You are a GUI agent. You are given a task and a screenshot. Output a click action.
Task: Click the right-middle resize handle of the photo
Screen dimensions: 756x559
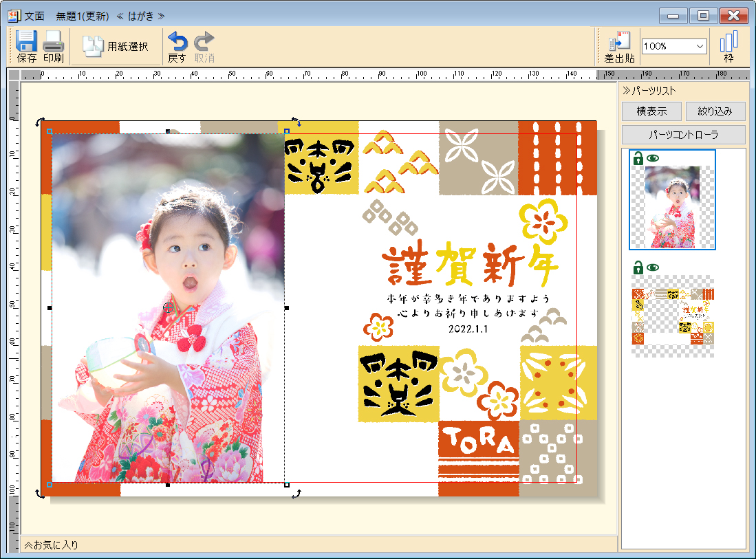click(x=287, y=309)
